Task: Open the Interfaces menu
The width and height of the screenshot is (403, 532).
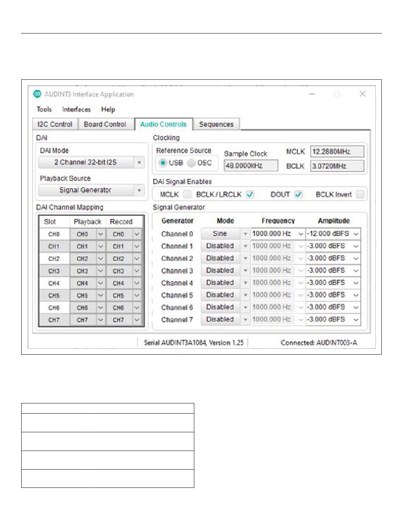Action: [x=76, y=109]
